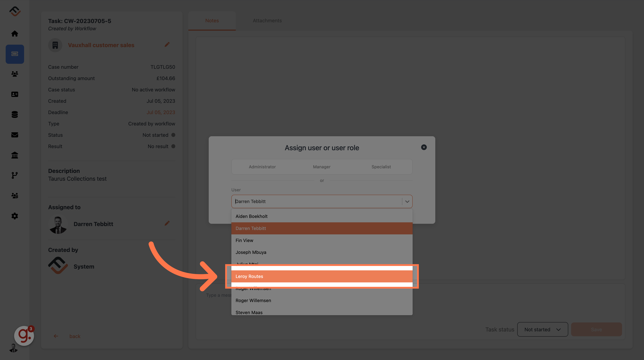The width and height of the screenshot is (644, 360).
Task: Open the ID card icon in sidebar
Action: [x=15, y=94]
